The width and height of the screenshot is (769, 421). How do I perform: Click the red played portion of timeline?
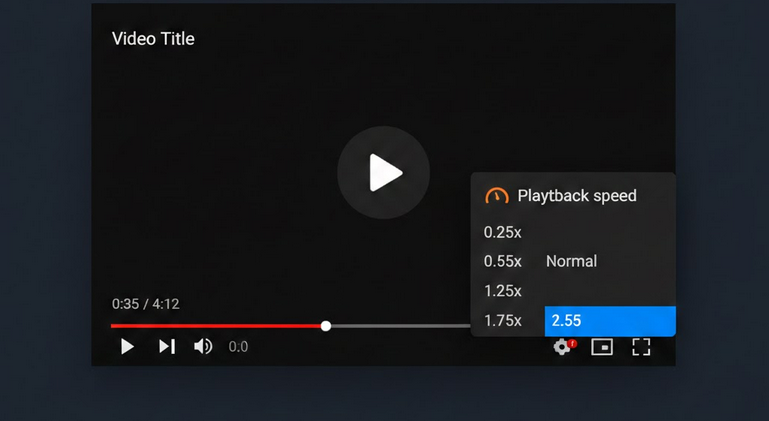point(216,326)
